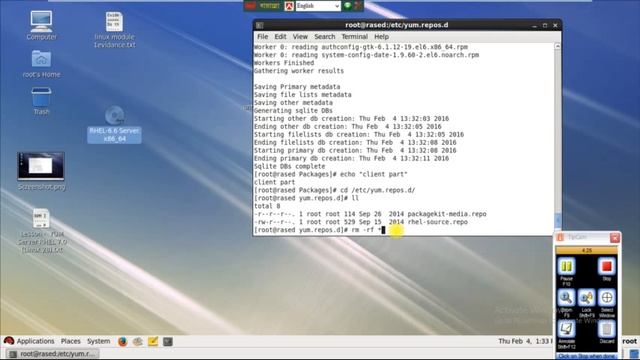The width and height of the screenshot is (640, 360).
Task: Click the TipCam Zoom tool
Action: 566,298
